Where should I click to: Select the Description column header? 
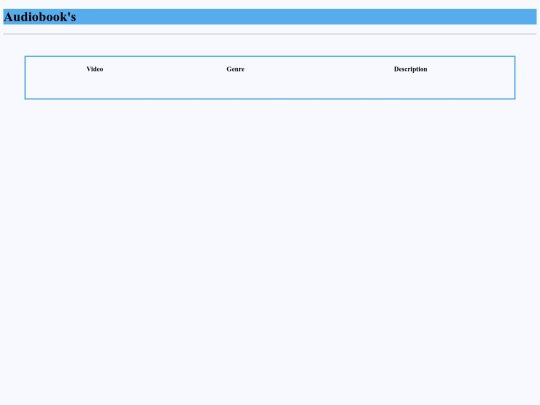pos(411,69)
